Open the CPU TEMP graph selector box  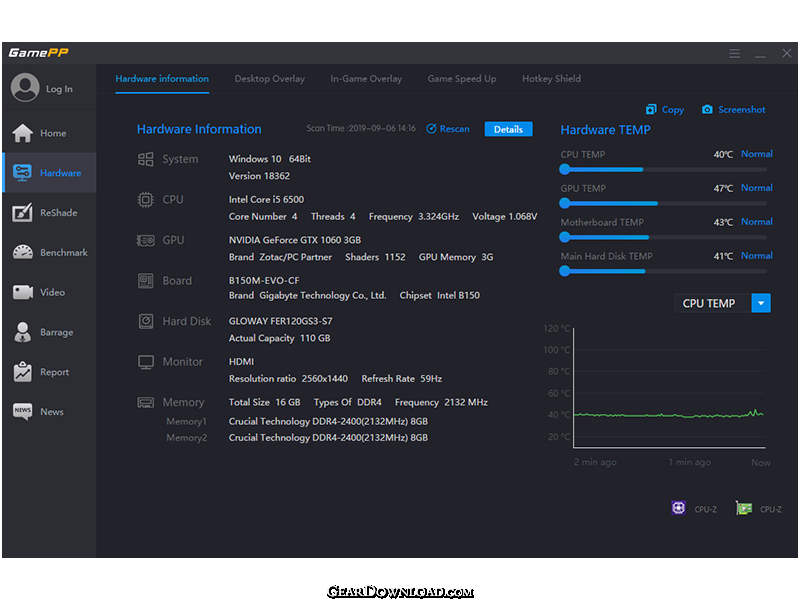722,303
